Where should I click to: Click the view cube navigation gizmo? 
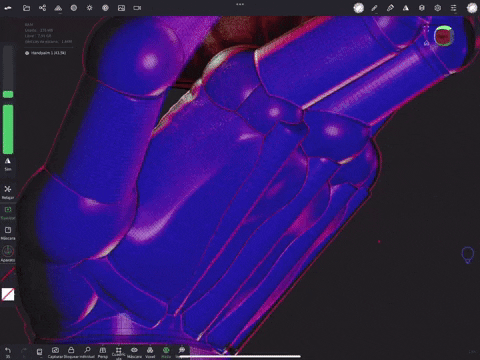444,36
